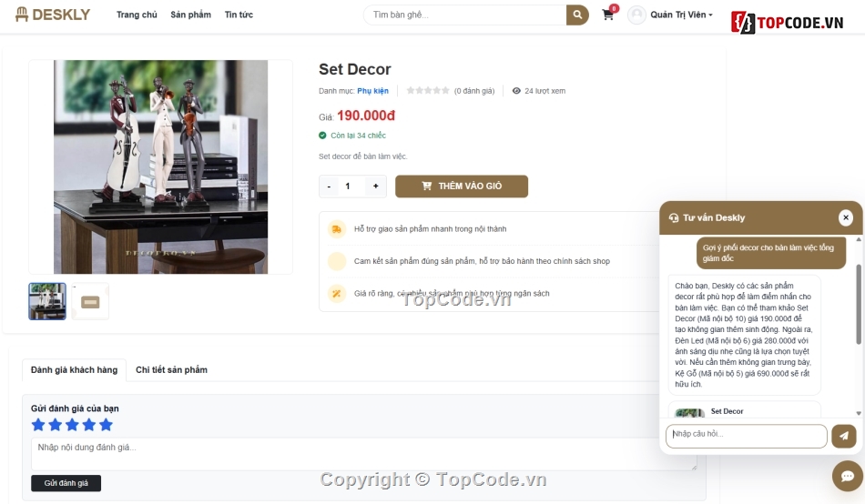This screenshot has height=504, width=865.
Task: Open the Sản phẩm menu item
Action: pos(191,15)
